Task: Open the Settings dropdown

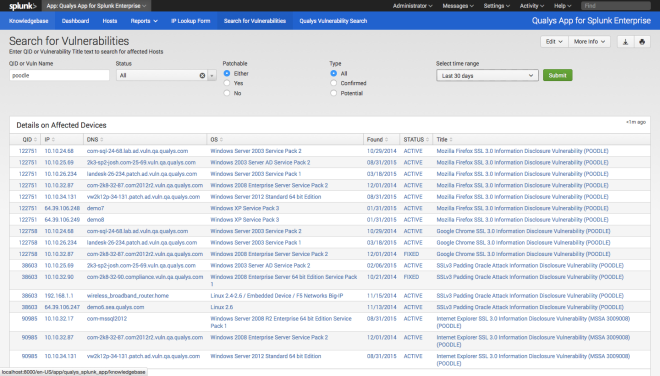Action: coord(497,6)
